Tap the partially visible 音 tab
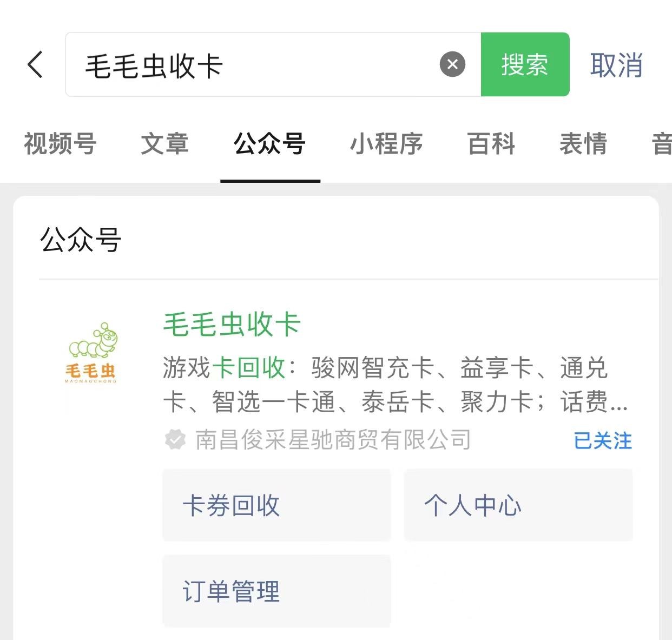 661,144
